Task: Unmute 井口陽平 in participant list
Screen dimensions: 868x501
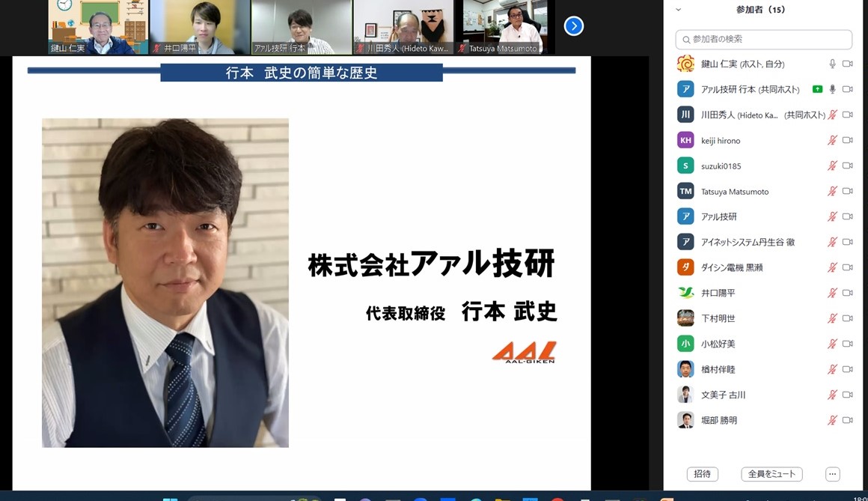Action: 832,293
